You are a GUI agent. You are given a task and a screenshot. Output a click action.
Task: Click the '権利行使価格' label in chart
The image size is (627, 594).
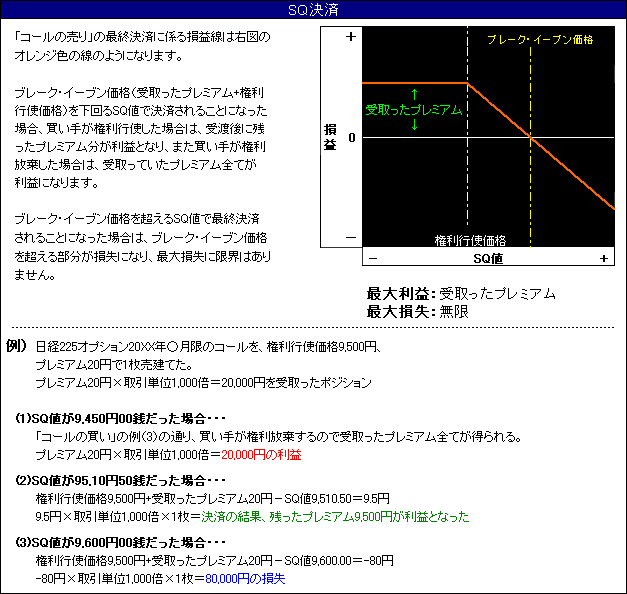470,240
